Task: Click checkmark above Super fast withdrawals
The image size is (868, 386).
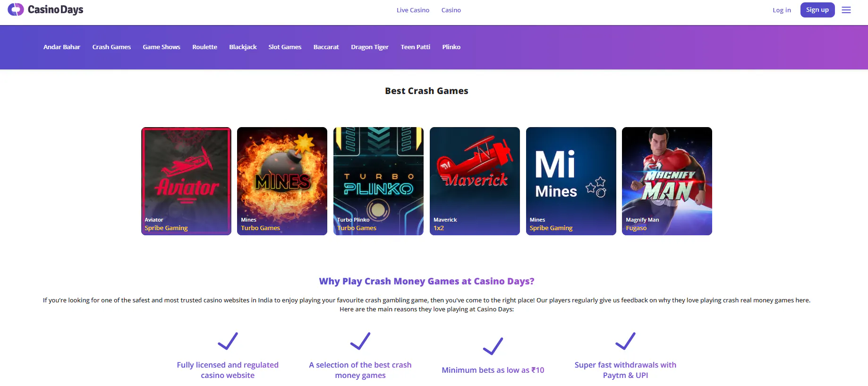Action: click(626, 341)
